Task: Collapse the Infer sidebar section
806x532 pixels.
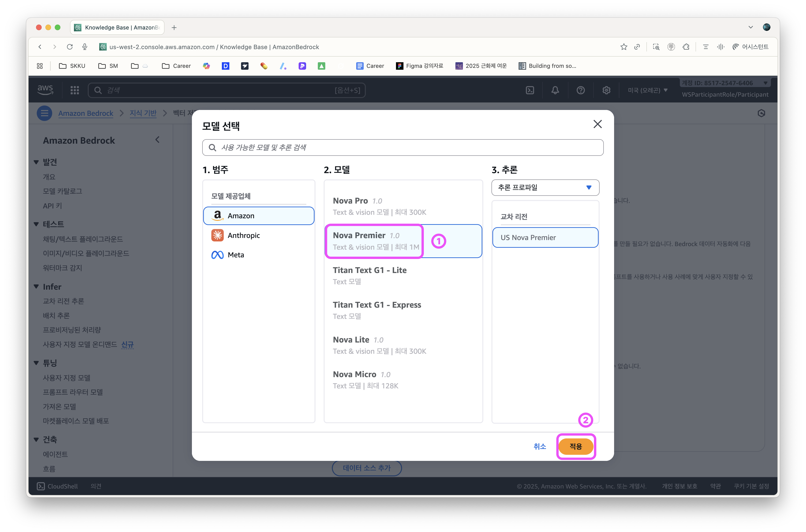Action: coord(36,287)
